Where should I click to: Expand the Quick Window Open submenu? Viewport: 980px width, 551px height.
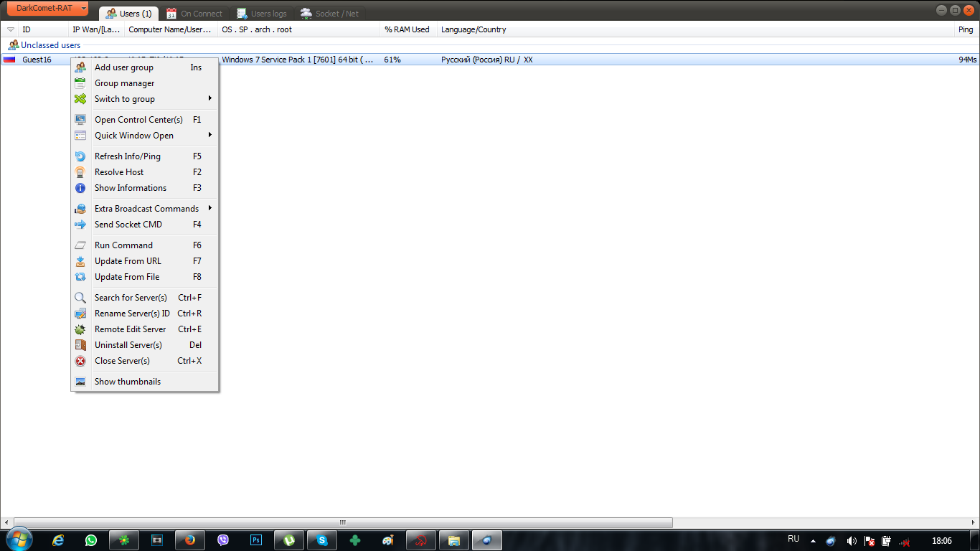click(145, 136)
